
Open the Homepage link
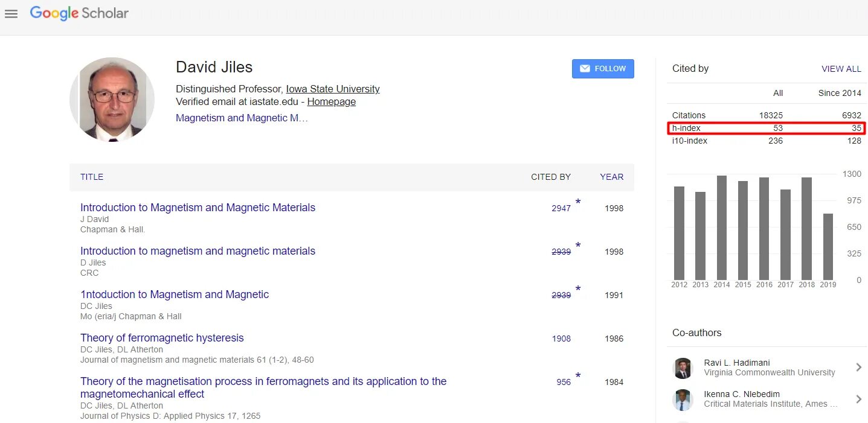click(331, 102)
